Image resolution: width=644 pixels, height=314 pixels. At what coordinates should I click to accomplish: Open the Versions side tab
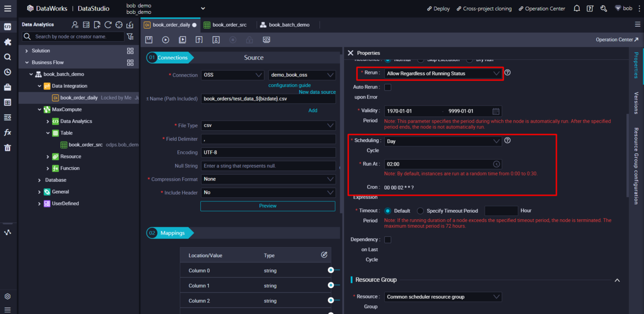coord(636,103)
